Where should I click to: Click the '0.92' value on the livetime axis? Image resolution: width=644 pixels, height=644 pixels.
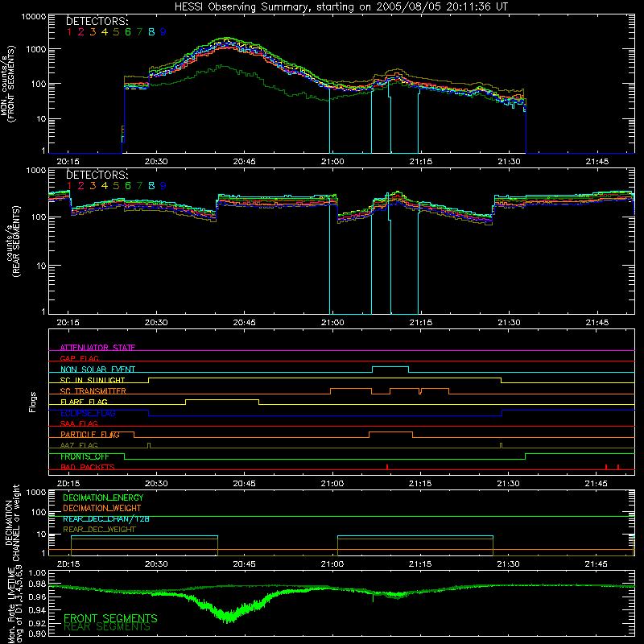(x=37, y=623)
